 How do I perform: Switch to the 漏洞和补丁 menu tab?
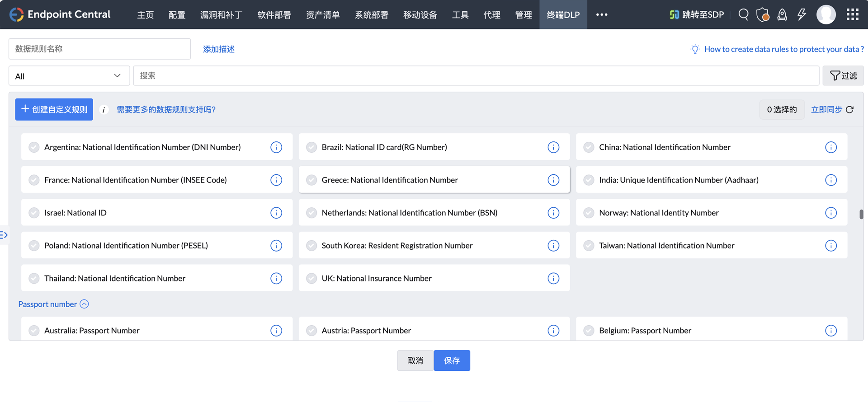coord(221,15)
